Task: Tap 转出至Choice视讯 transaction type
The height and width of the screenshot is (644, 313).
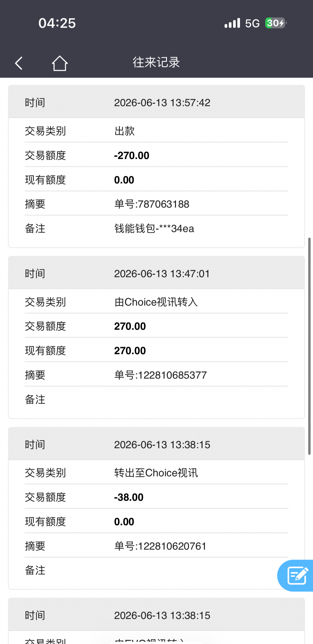Action: tap(156, 473)
